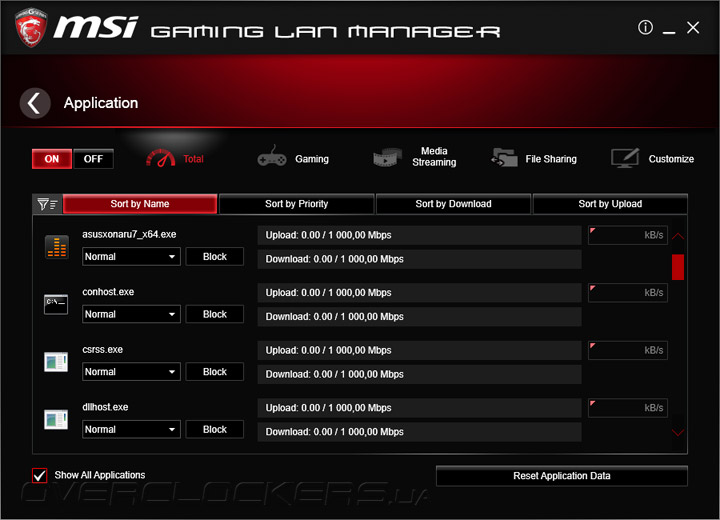Screen dimensions: 720x520
Task: Open Customize category label
Action: pos(671,159)
